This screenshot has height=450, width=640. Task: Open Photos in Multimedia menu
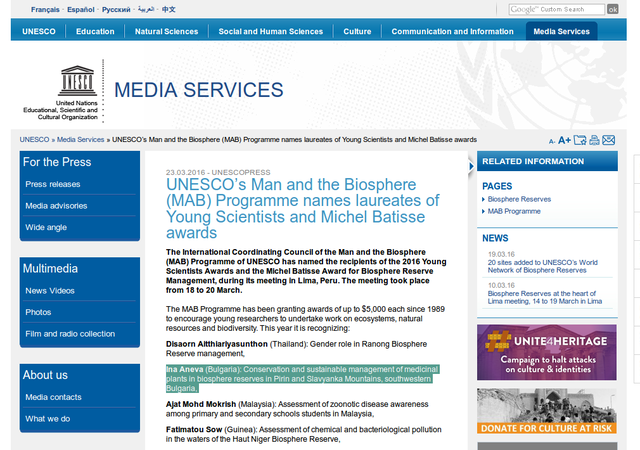pyautogui.click(x=38, y=312)
